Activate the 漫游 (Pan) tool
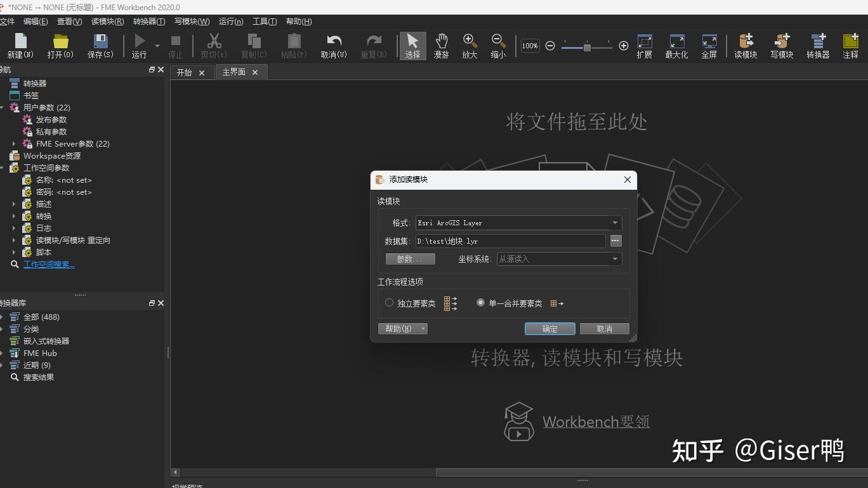This screenshot has width=868, height=488. point(441,45)
